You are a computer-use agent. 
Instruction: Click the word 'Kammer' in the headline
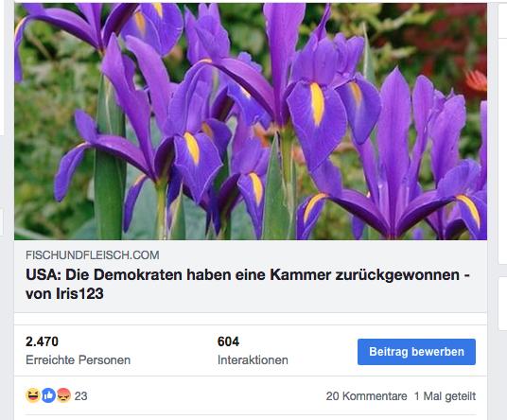[301, 275]
